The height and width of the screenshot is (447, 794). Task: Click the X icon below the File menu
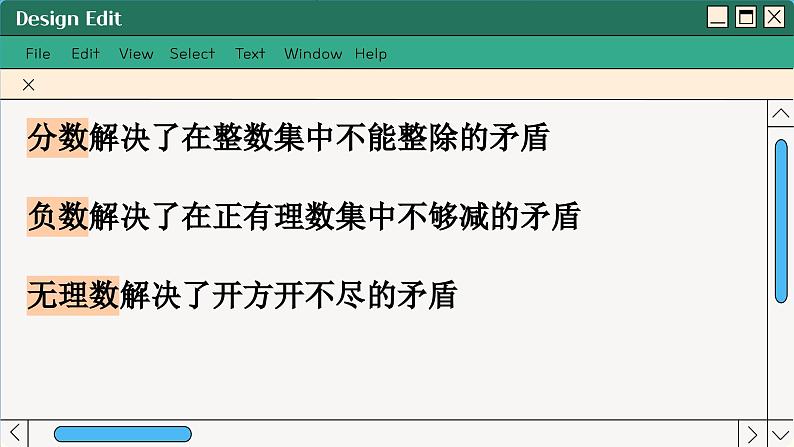(29, 85)
